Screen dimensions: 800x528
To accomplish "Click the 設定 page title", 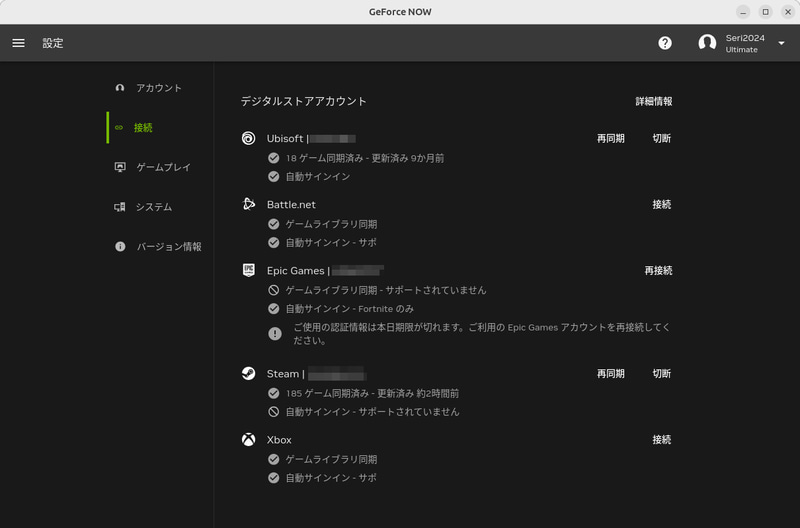I will 53,43.
